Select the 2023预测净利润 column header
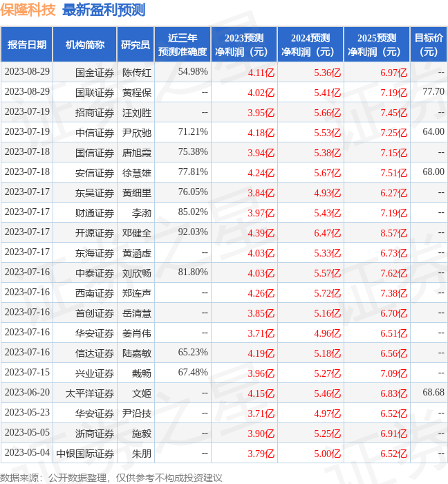Screen dimensions: 448x484 [x=244, y=45]
